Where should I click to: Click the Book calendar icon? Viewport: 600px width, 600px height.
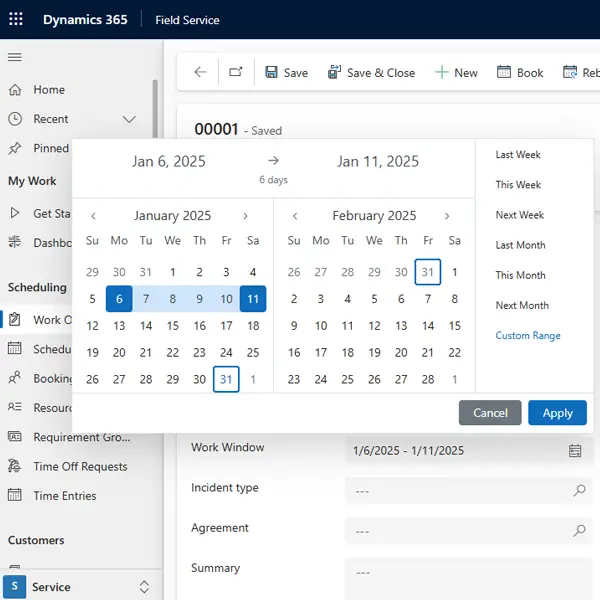[504, 72]
